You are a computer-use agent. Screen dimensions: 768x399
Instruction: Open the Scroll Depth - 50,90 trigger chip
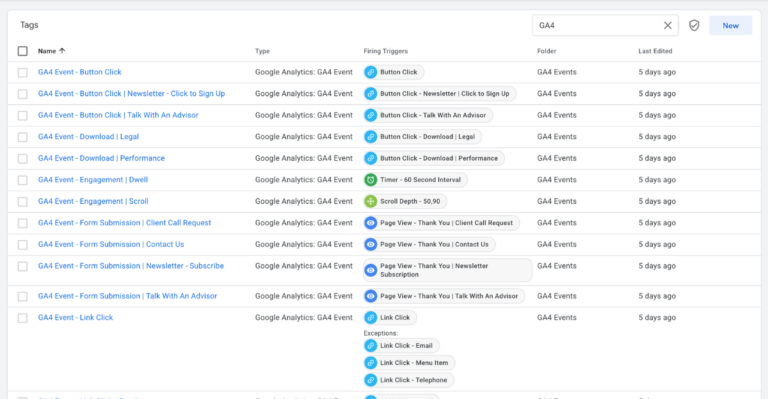pyautogui.click(x=405, y=202)
